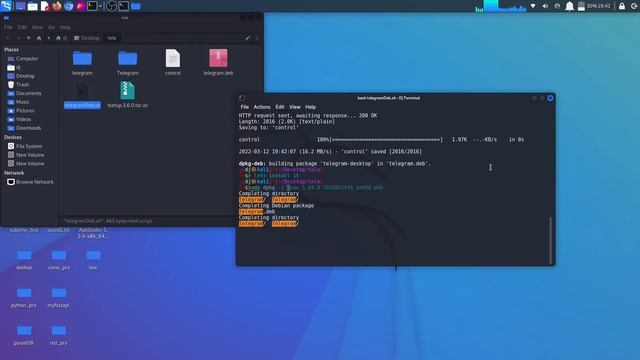Click the terminal vertical scrollbar
The width and height of the screenshot is (640, 360).
551,240
